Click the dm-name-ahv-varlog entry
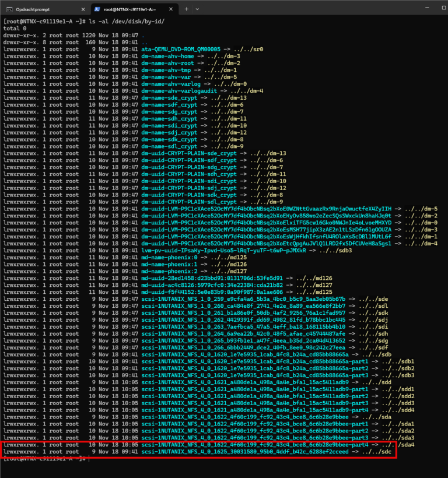 point(171,84)
